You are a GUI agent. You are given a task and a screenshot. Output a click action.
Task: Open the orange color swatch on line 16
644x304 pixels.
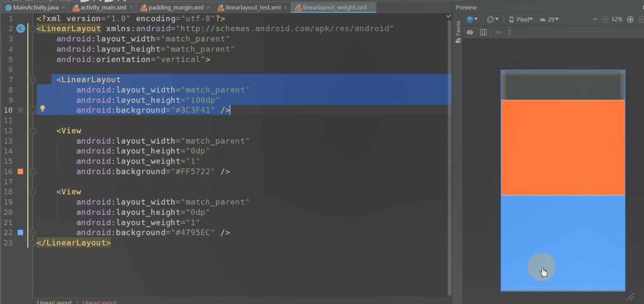point(20,171)
